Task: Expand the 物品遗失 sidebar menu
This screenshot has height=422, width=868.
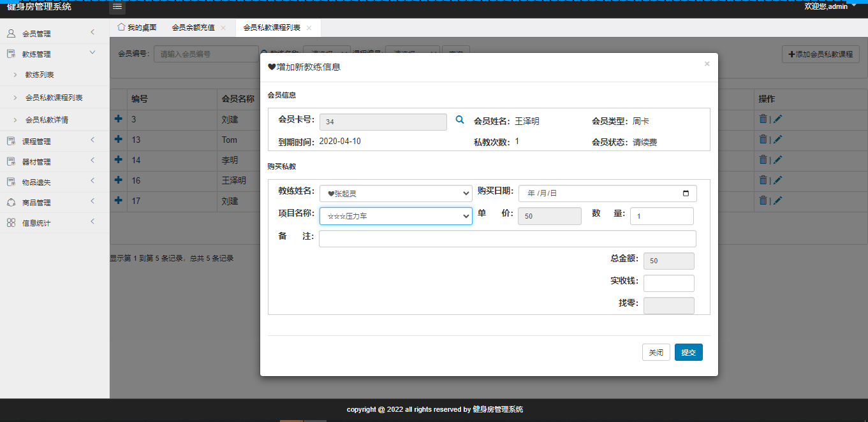Action: [x=92, y=180]
